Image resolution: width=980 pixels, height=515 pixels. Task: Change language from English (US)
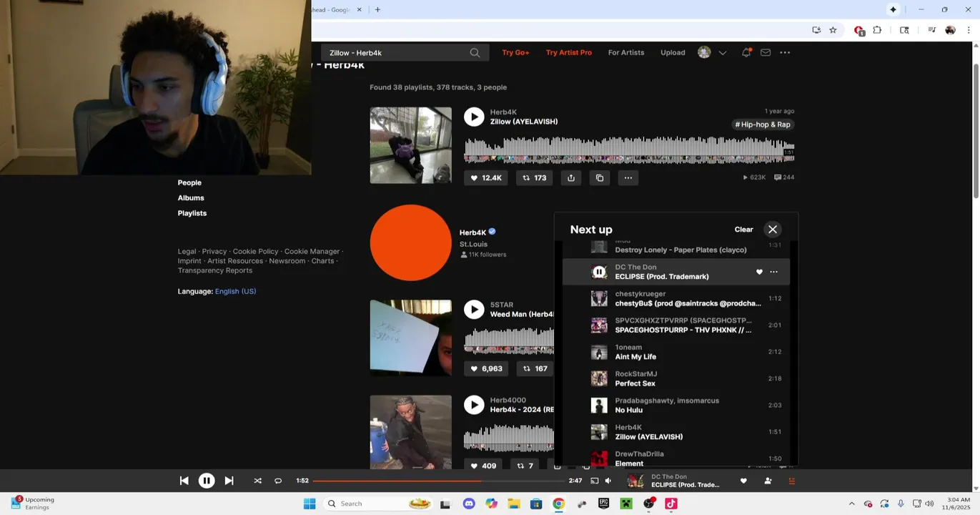pos(235,292)
